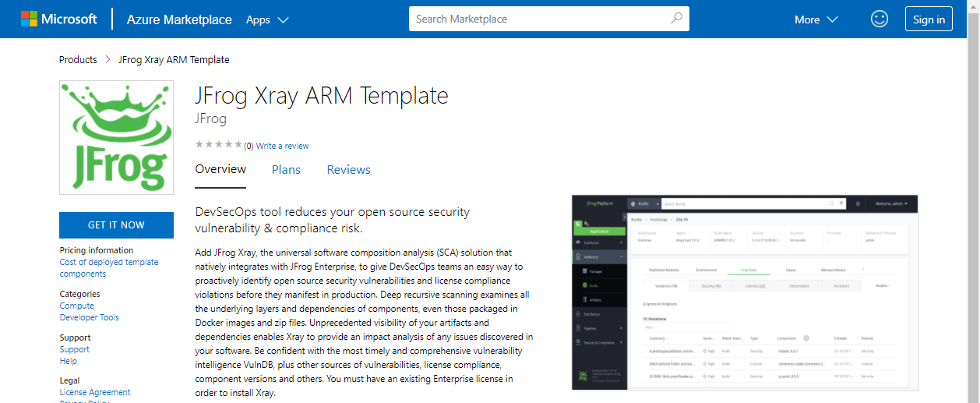Expand the Apps dropdown menu
This screenshot has height=403, width=980.
(x=267, y=19)
